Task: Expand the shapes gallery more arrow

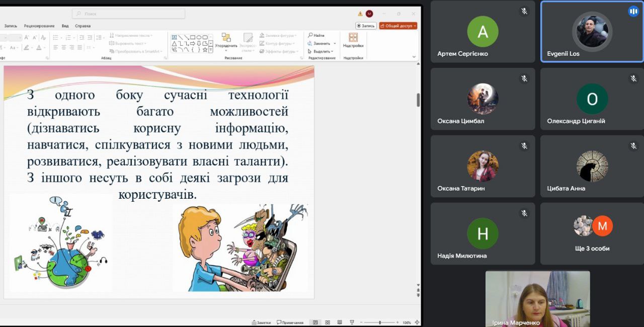Action: [211, 50]
